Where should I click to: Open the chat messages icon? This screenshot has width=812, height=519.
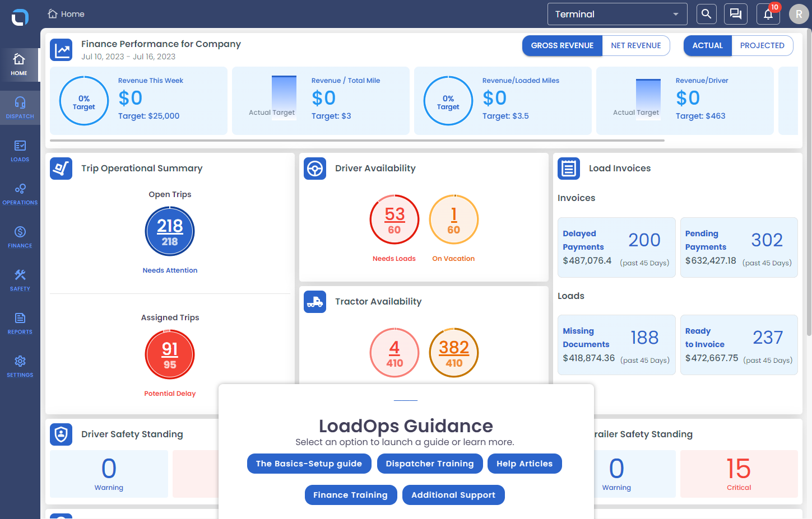[736, 14]
